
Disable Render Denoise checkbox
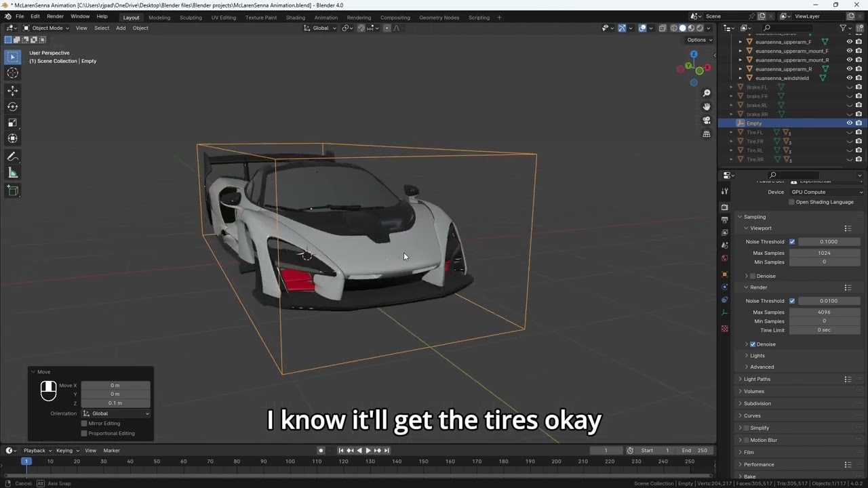[753, 344]
